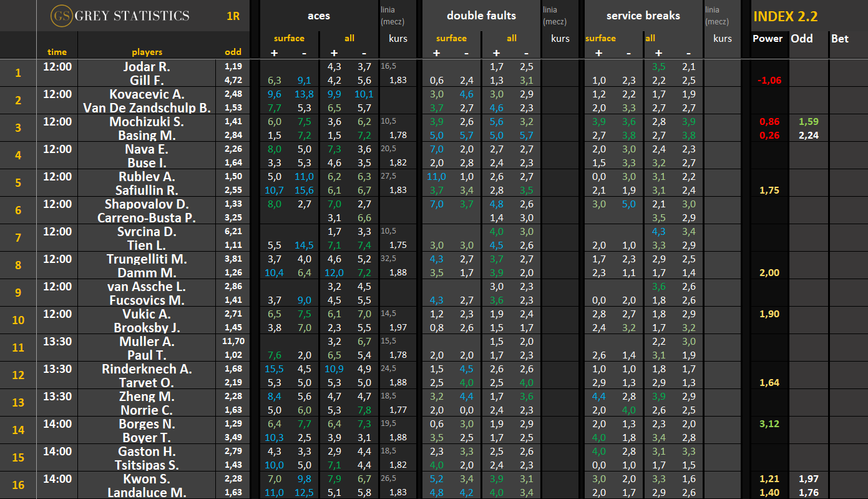Select player cell Boyer T.
This screenshot has width=868, height=499.
[x=147, y=437]
